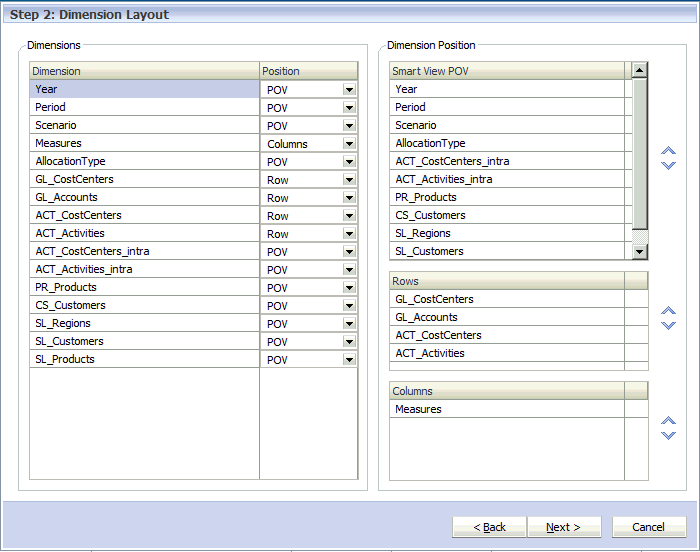700x552 pixels.
Task: Select ACT_Activities in Dimensions table
Action: [x=144, y=233]
